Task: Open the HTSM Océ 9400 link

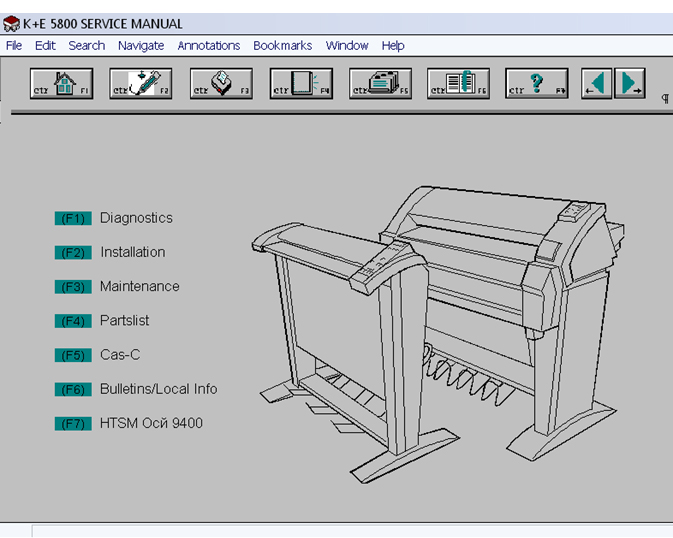Action: point(151,423)
